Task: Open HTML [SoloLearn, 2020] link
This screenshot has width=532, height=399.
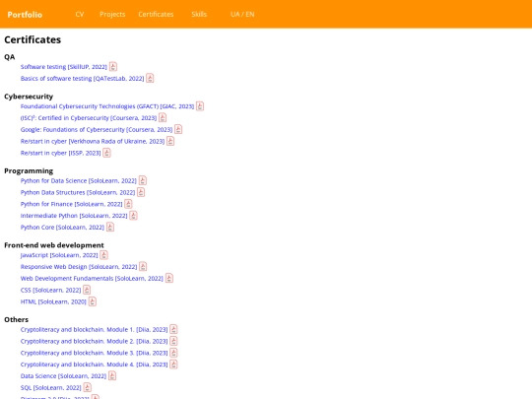Action: [53, 301]
